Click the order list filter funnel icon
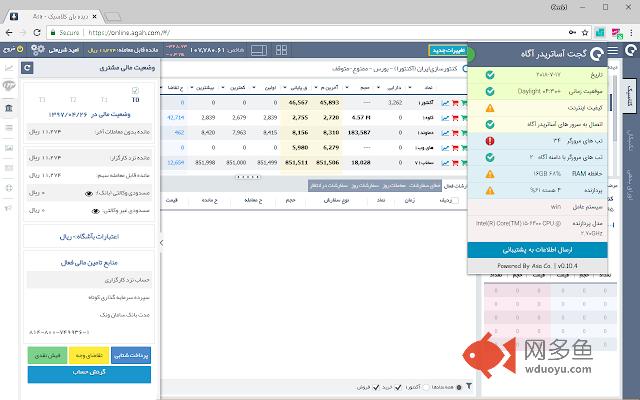Screen dimensions: 640x400 pos(469,386)
